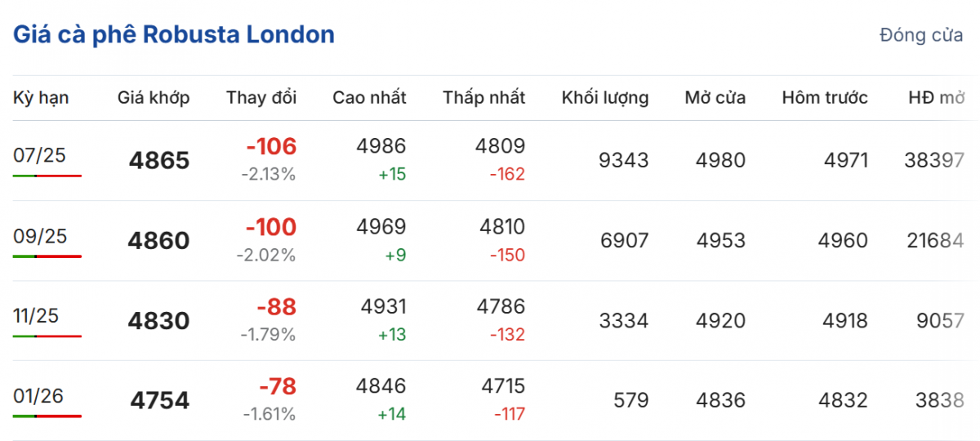Image resolution: width=980 pixels, height=441 pixels.
Task: Click the Giá khớp column header
Action: [x=154, y=98]
